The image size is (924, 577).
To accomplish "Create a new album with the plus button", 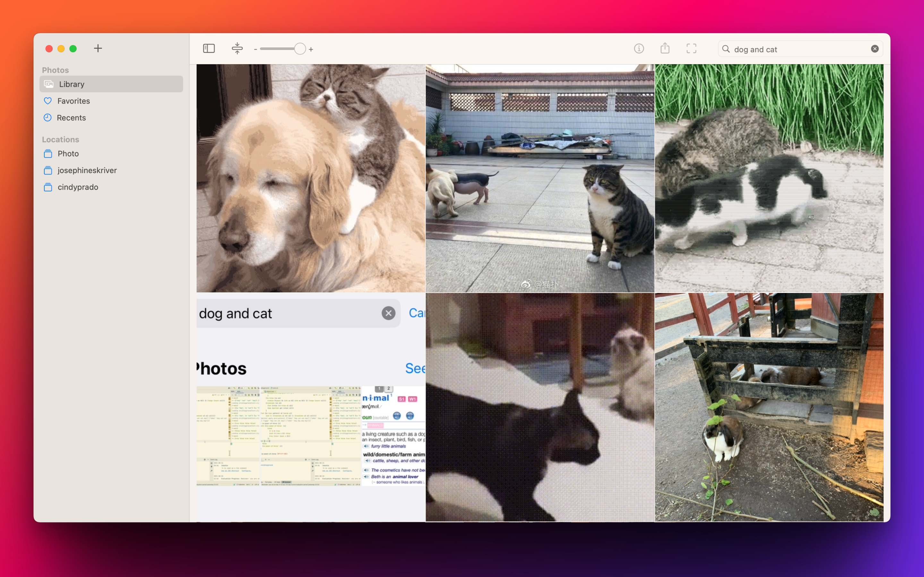I will tap(98, 48).
